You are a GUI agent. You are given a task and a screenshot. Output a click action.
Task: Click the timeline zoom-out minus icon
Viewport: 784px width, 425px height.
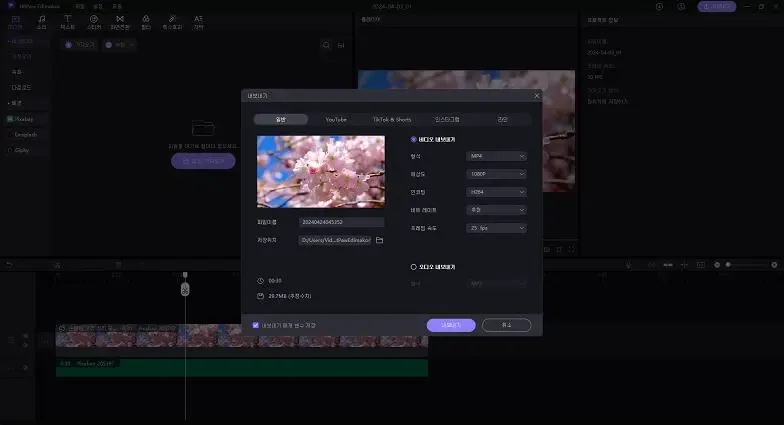click(716, 265)
